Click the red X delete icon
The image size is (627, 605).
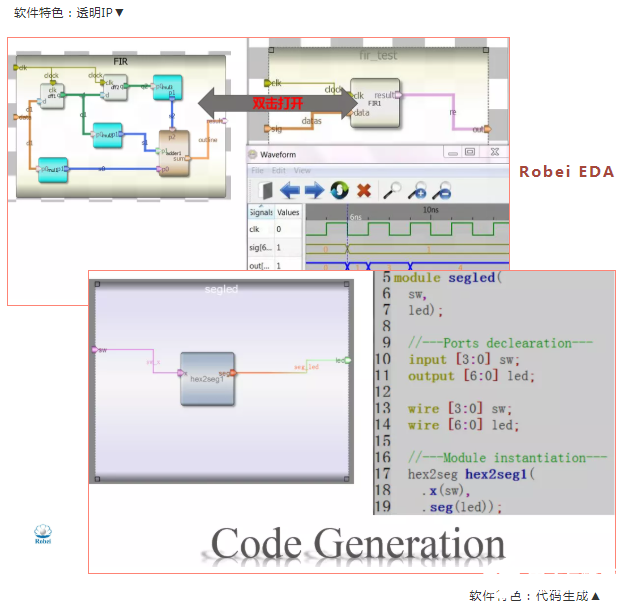pos(364,191)
